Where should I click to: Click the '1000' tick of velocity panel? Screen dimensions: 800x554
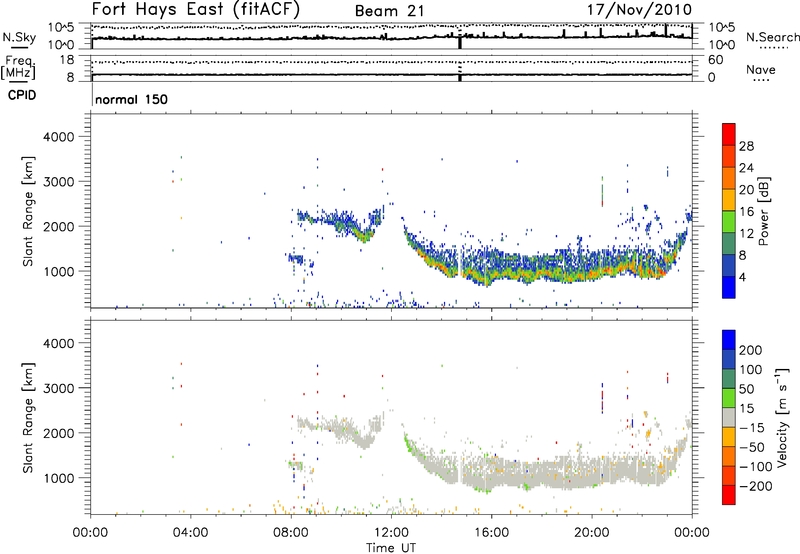coord(59,478)
